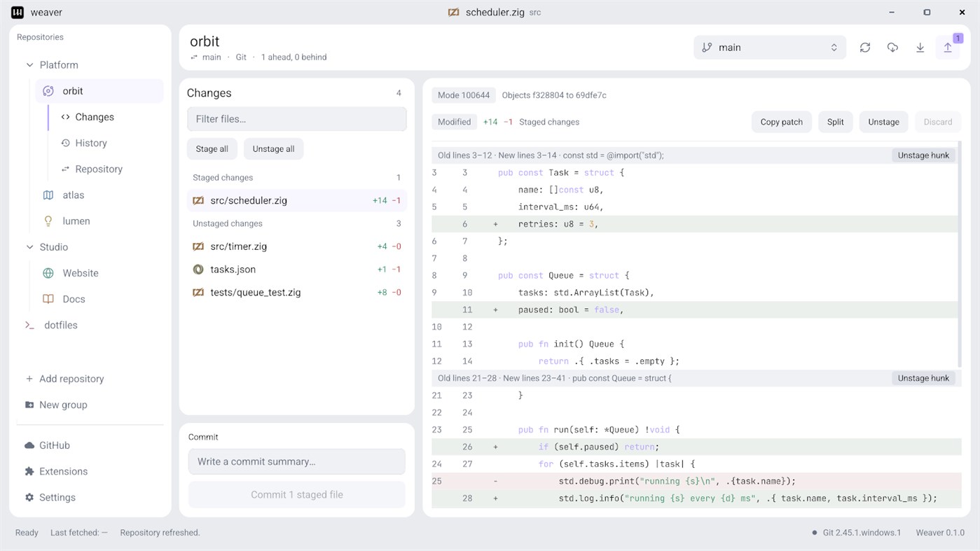980x551 pixels.
Task: Select the Docs repository
Action: [99, 299]
